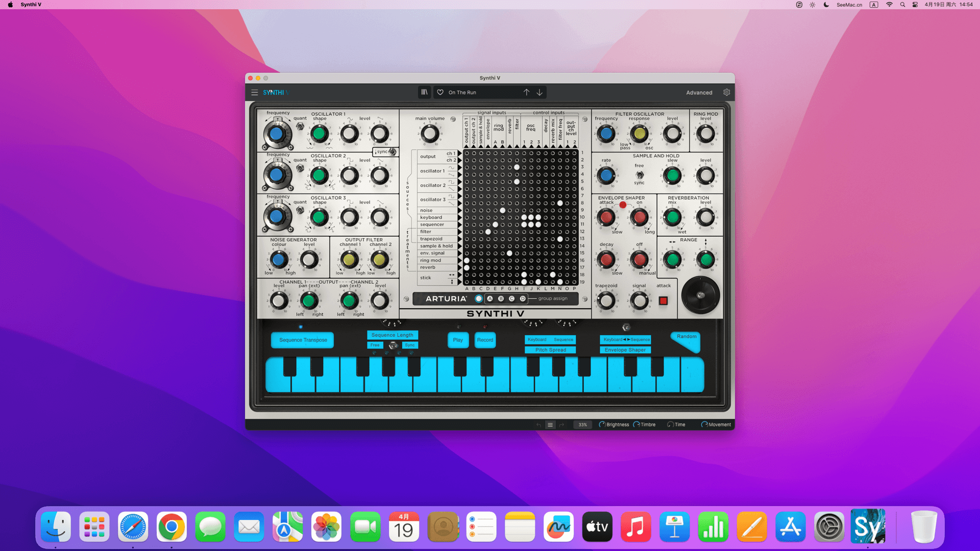Click the main volume knob
Screen dimensions: 980x551
(x=429, y=134)
